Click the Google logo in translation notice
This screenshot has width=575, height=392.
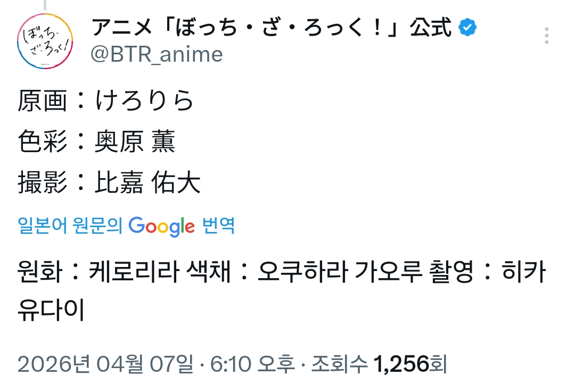pyautogui.click(x=162, y=226)
